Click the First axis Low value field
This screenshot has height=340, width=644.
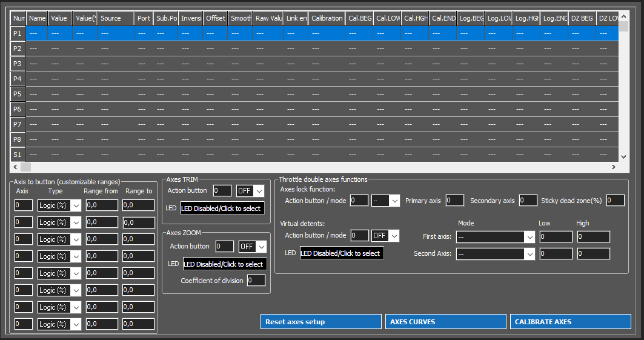556,236
